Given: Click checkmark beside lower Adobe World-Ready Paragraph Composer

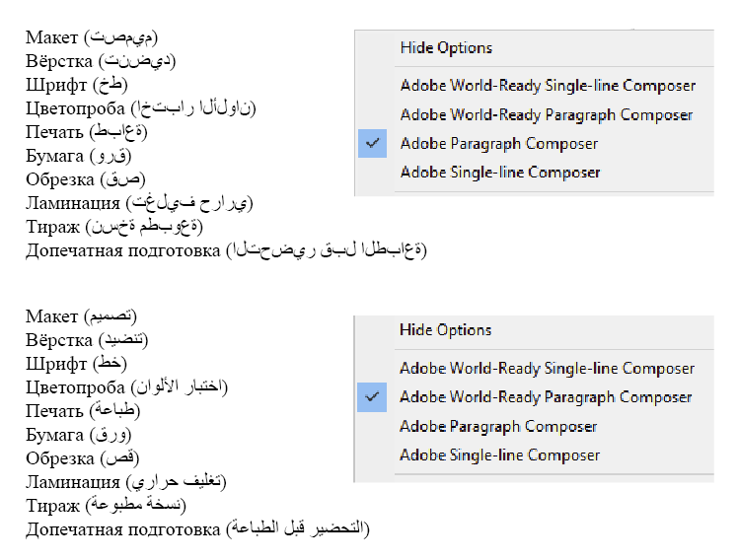Looking at the screenshot, I should (372, 397).
